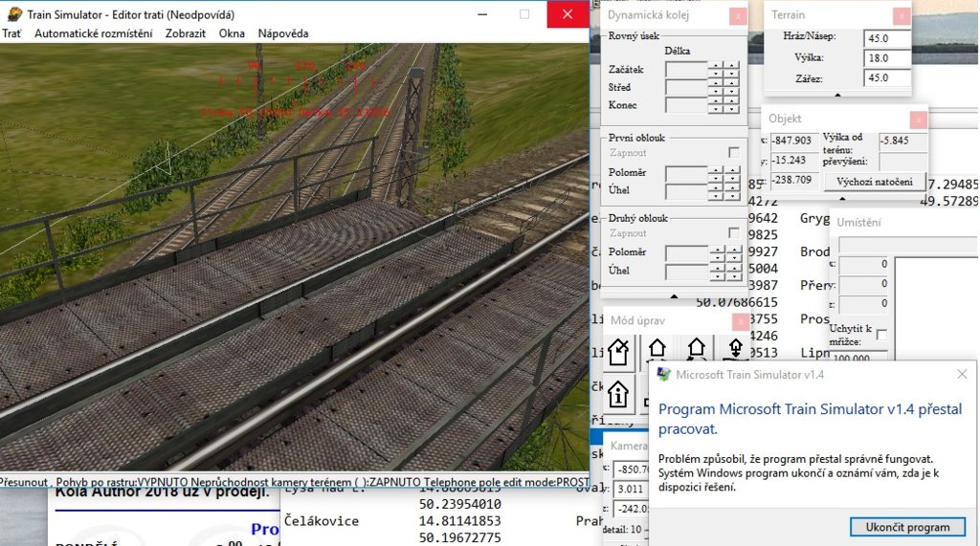Open the Automatické rozmístění menu

coord(93,33)
